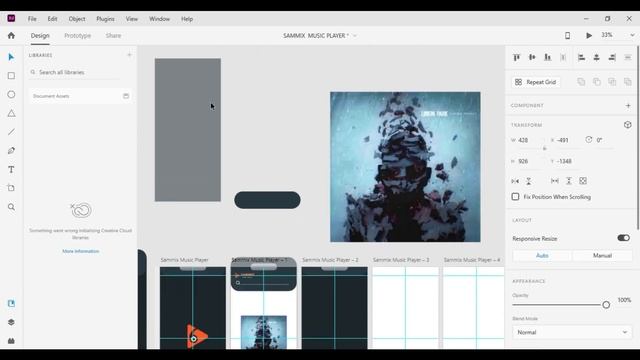Viewport: 640px width, 360px height.
Task: Switch layout to Auto
Action: [542, 256]
